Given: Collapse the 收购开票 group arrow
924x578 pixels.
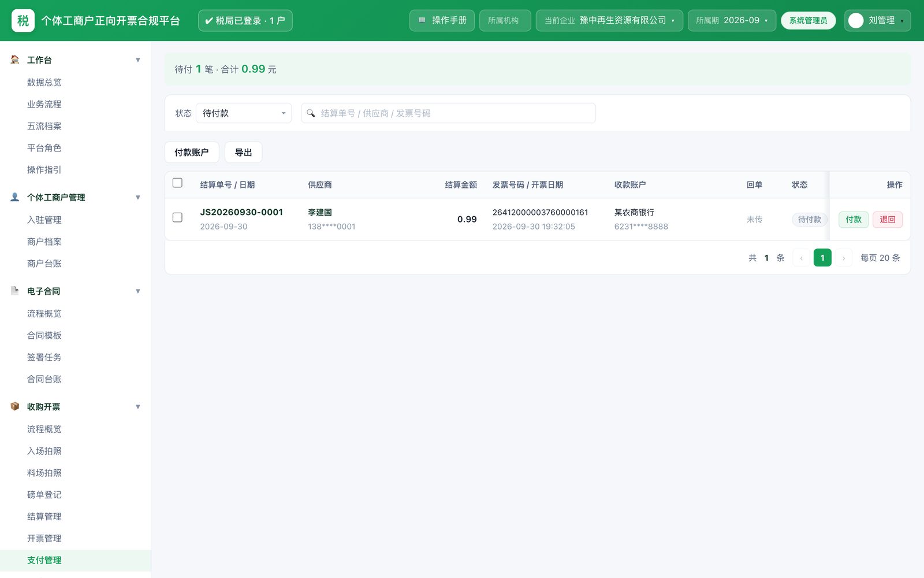Looking at the screenshot, I should 138,407.
